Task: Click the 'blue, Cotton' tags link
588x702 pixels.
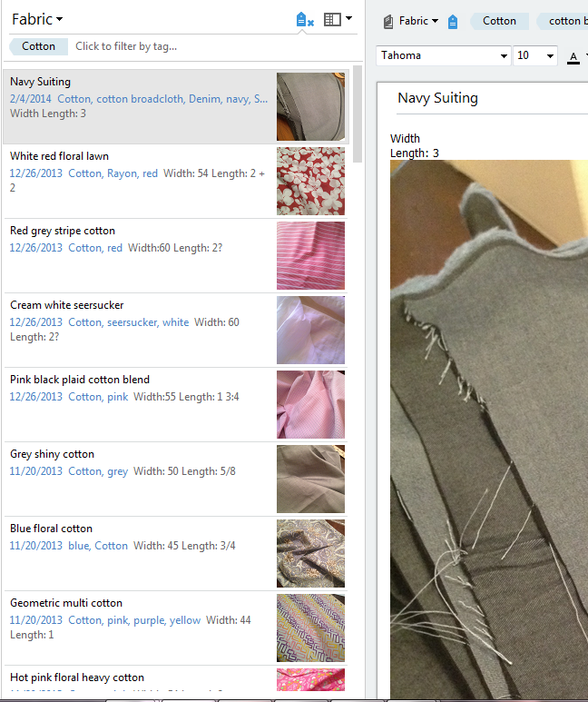Action: tap(98, 546)
